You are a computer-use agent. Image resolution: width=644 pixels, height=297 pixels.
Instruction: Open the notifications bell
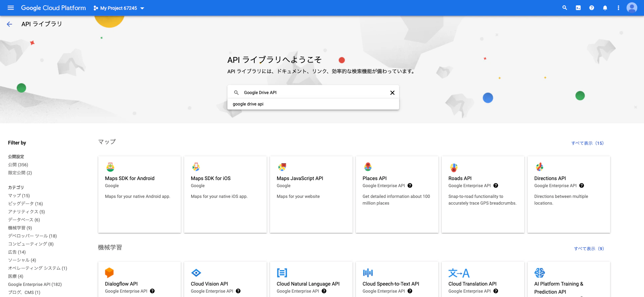point(605,8)
